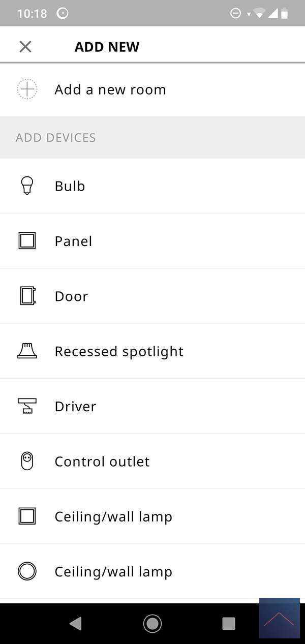Tap the Panel square icon
This screenshot has width=305, height=644.
tap(27, 241)
